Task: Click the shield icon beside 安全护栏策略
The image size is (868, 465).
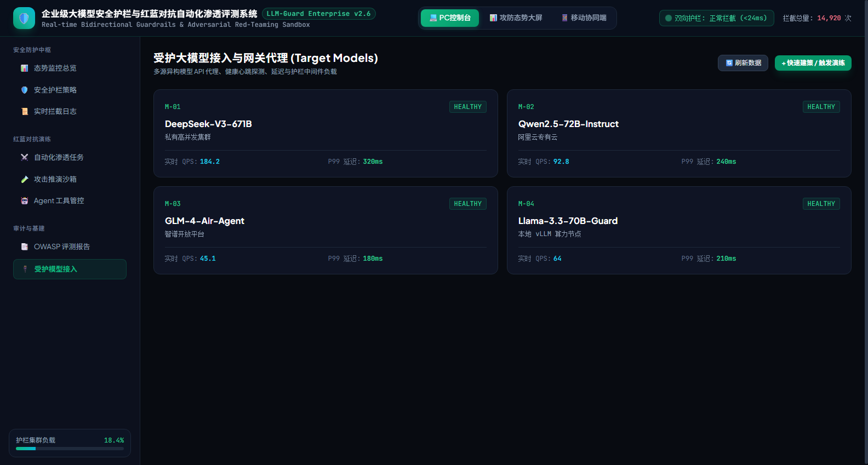Action: (25, 90)
